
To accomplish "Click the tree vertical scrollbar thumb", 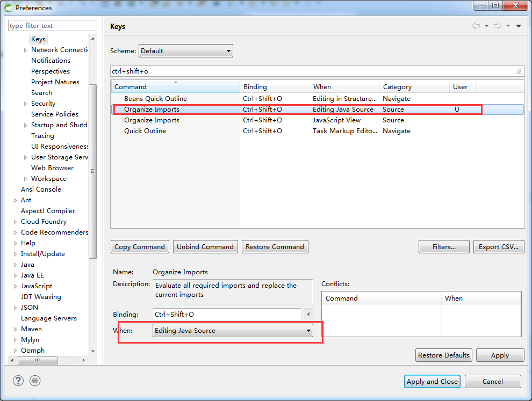I will click(x=92, y=171).
